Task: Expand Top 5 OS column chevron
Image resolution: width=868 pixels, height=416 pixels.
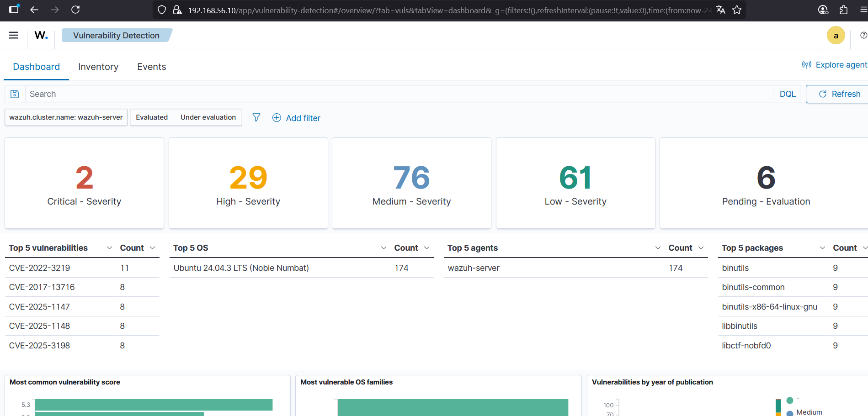Action: pyautogui.click(x=383, y=248)
